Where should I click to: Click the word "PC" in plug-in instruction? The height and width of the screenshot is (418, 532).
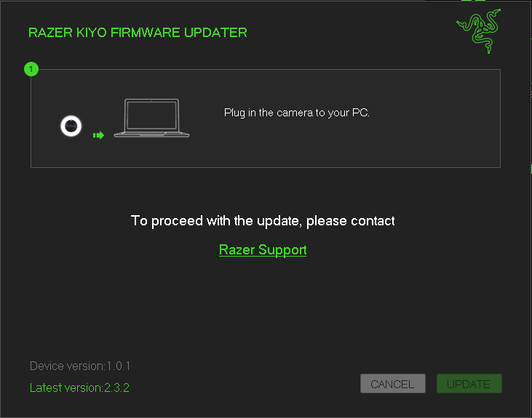click(360, 113)
